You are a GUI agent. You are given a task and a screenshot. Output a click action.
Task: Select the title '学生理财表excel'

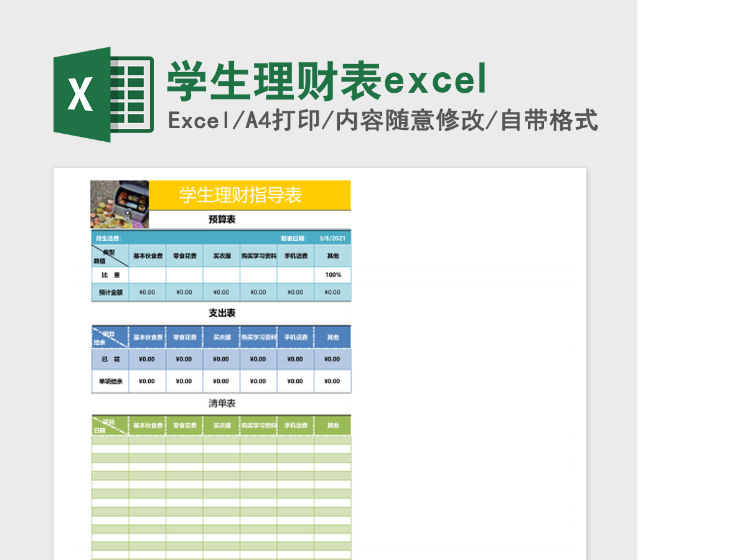pos(326,81)
